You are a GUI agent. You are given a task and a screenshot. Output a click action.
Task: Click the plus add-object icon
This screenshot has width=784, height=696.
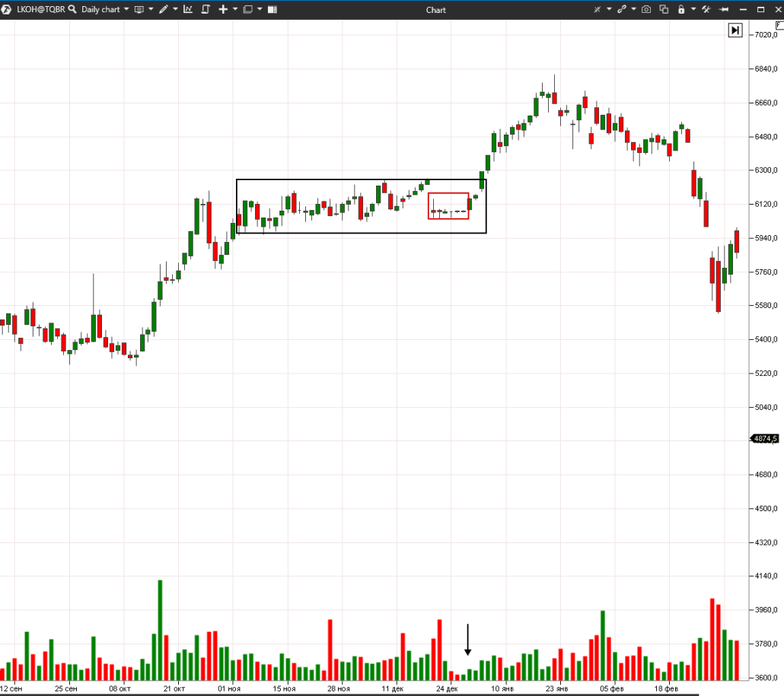(223, 10)
